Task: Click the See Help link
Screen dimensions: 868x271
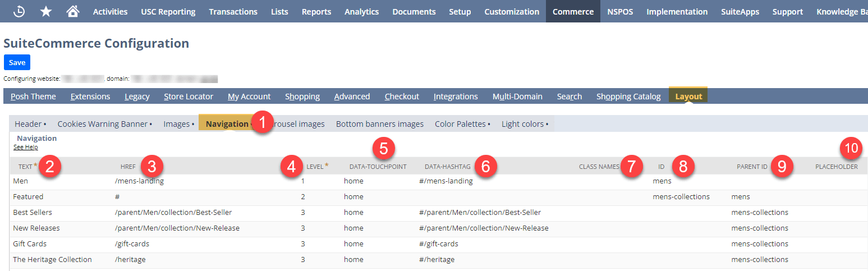Action: pyautogui.click(x=26, y=147)
